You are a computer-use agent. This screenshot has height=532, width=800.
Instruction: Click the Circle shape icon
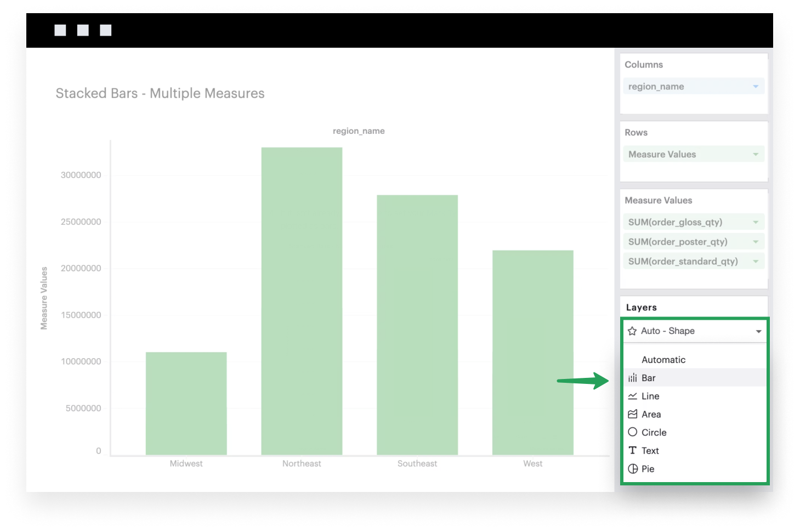633,432
